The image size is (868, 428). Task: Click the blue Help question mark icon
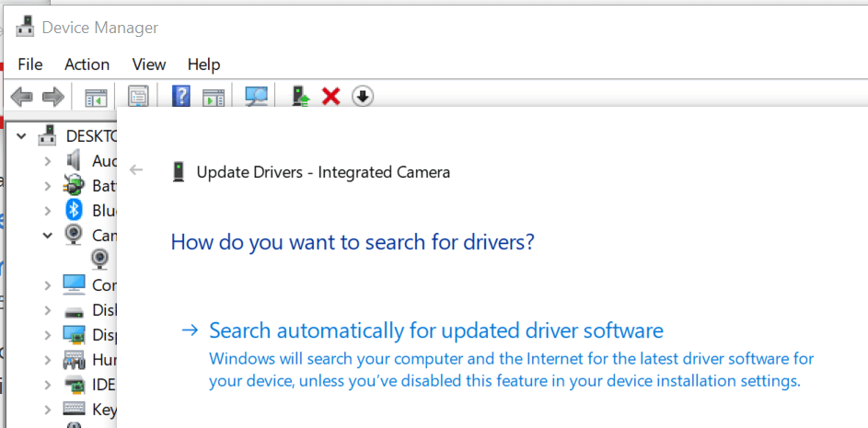click(181, 96)
